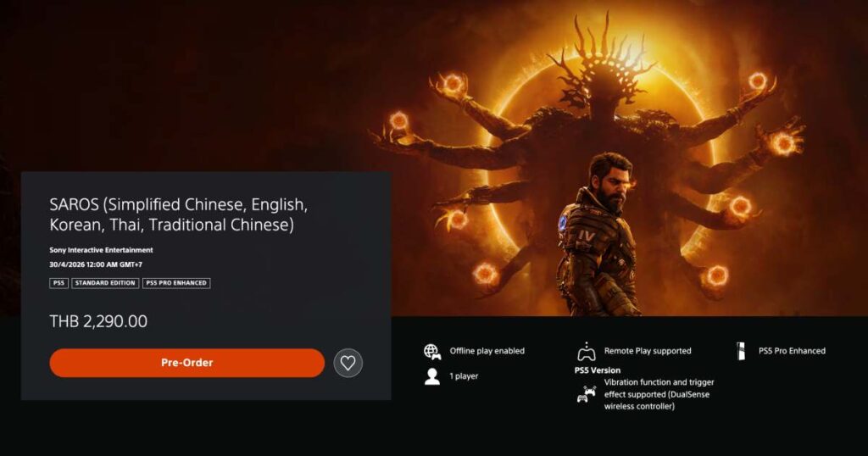Select the STANDARD EDITION tag
Viewport: 868px width, 456px height.
coord(105,283)
